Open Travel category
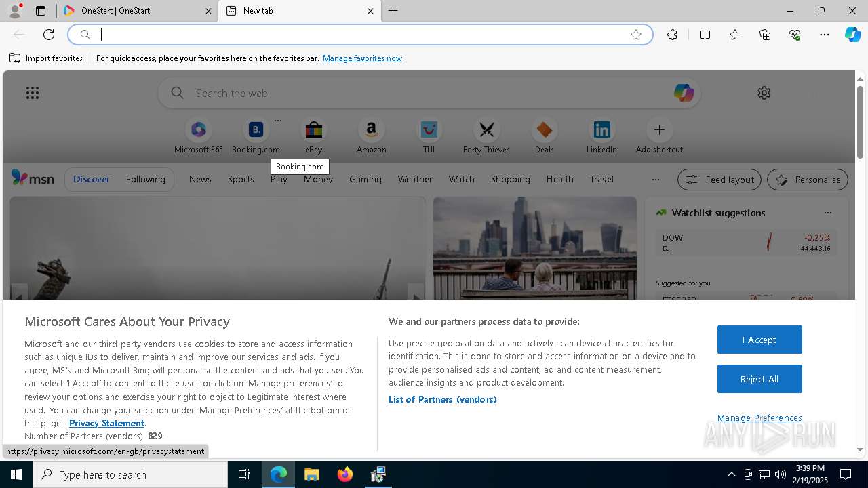 pyautogui.click(x=601, y=179)
